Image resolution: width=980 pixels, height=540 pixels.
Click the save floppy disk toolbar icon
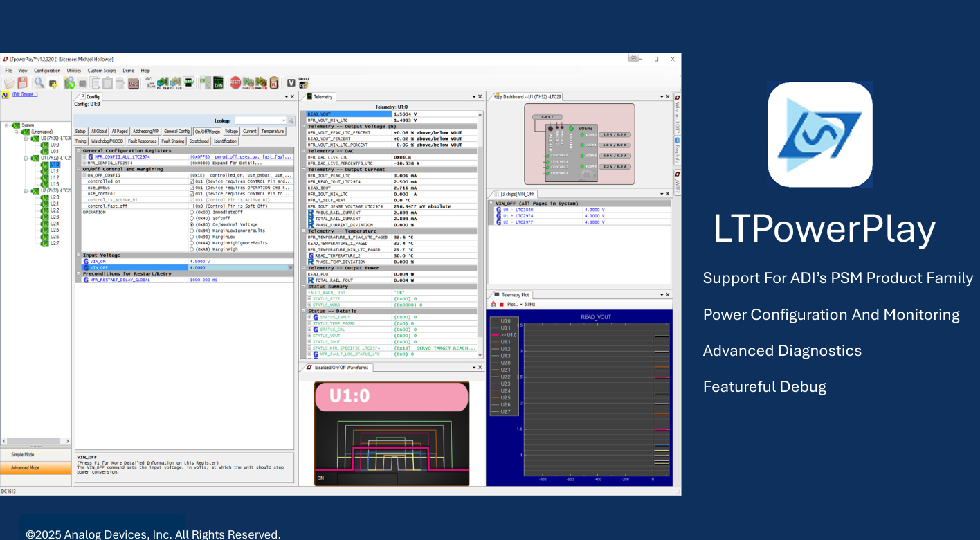pyautogui.click(x=23, y=83)
